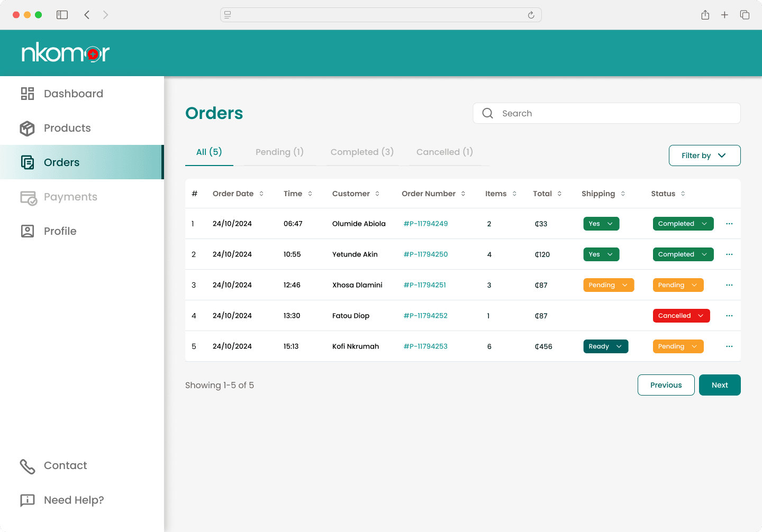Screen dimensions: 762x532
Task: Click the browser share icon
Action: coord(705,15)
